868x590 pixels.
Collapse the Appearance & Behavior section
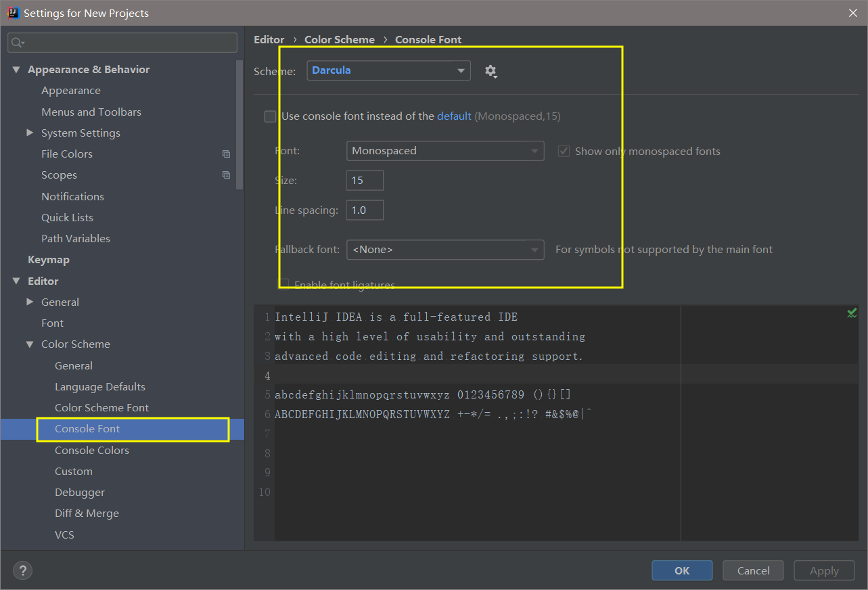pyautogui.click(x=16, y=70)
